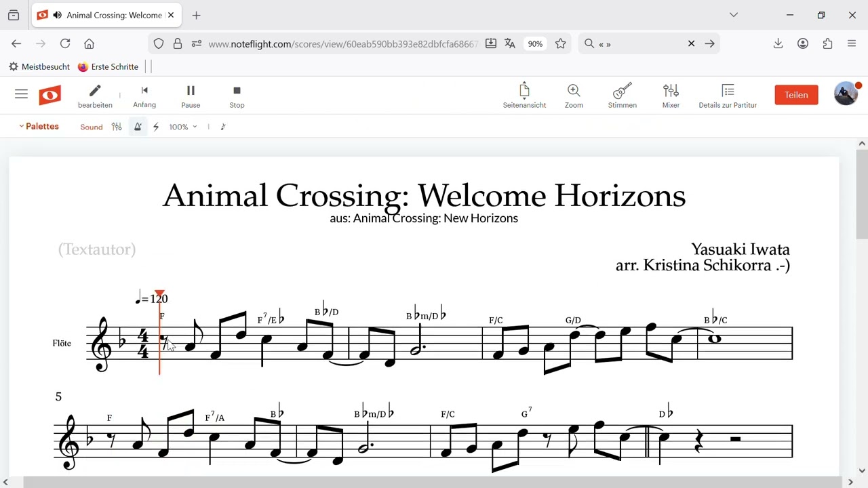Click the bearbeiten pencil button
This screenshot has height=488, width=868.
[95, 96]
